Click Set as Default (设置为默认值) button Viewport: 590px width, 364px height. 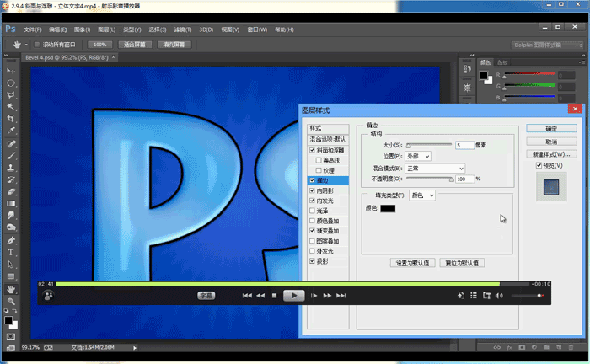click(x=412, y=263)
